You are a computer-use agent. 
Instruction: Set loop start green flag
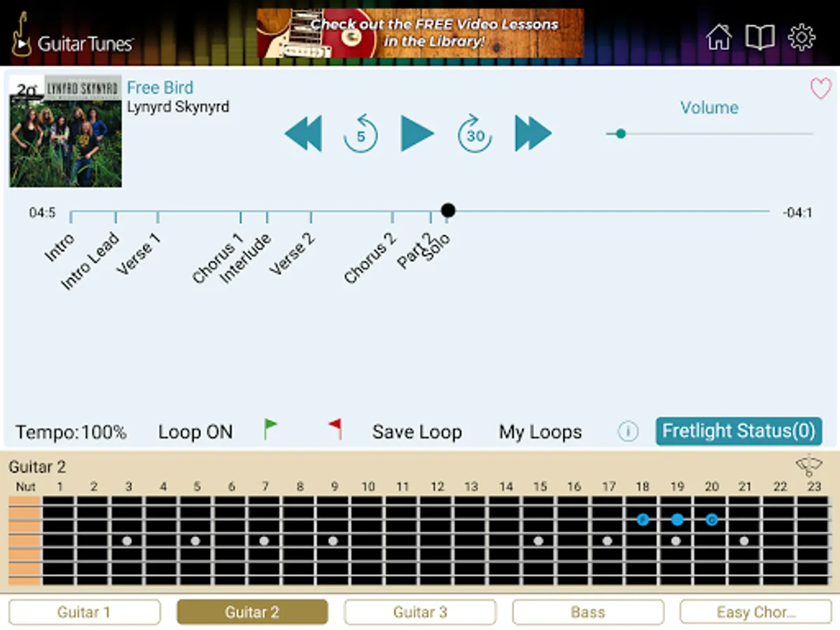pyautogui.click(x=270, y=428)
